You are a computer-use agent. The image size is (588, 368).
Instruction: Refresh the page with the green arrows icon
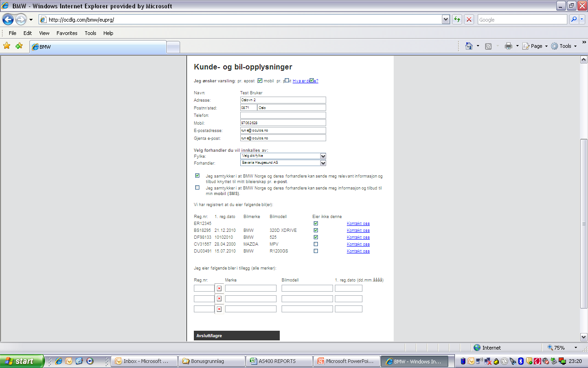(457, 19)
